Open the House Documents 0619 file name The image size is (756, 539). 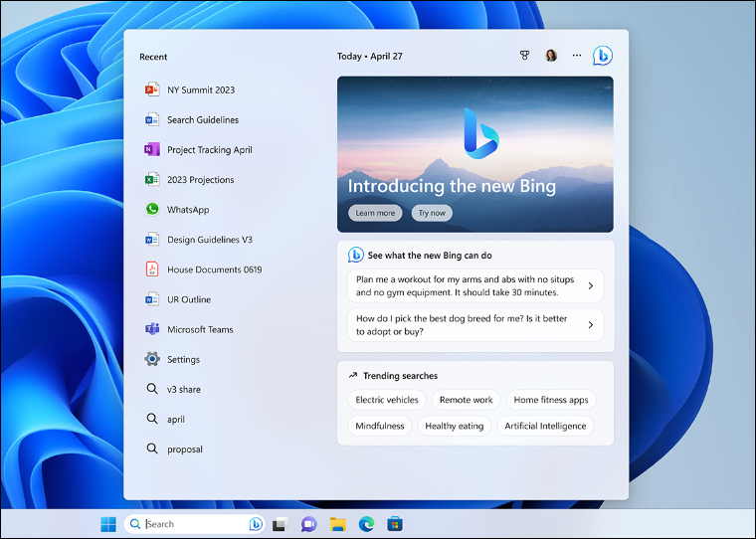[x=214, y=269]
